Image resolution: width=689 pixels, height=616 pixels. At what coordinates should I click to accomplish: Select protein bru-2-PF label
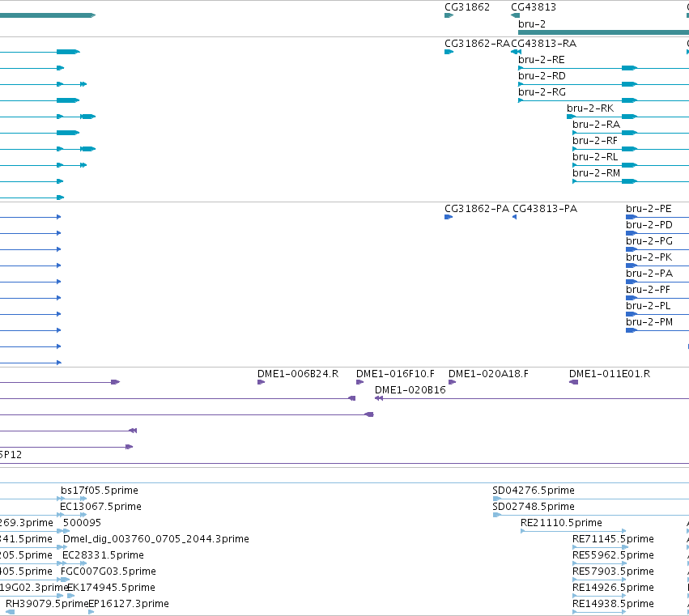649,290
